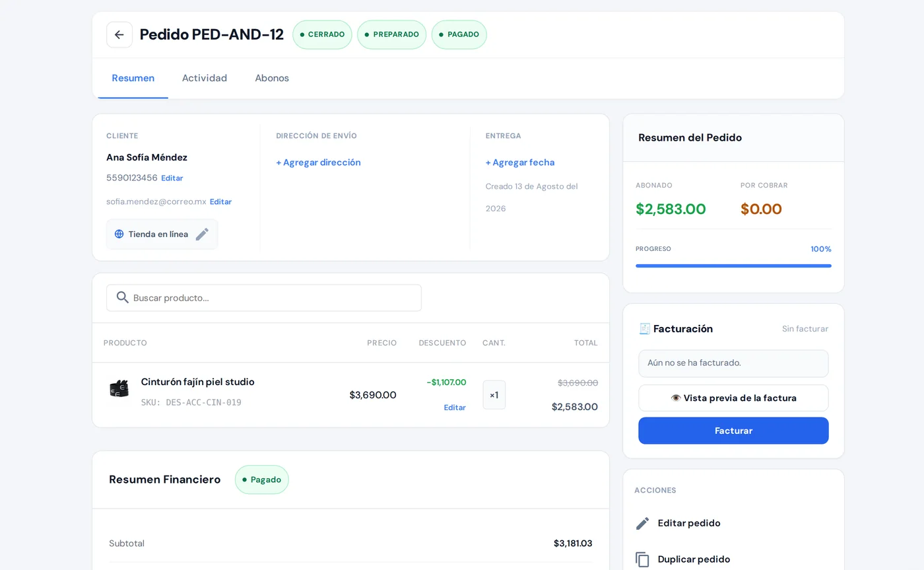
Task: Click the Creado 13 de Agosto del 2026 text
Action: pos(532,197)
